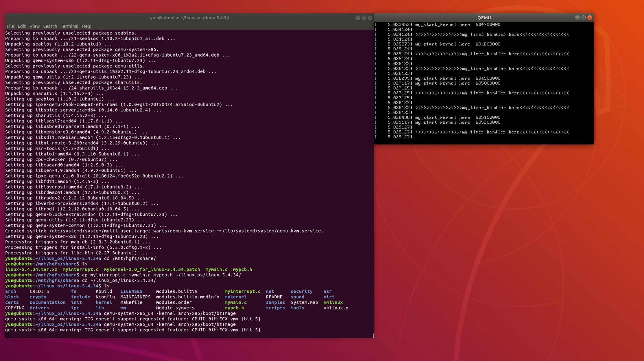Screen dimensions: 644x361
Task: Open the Terminal menu
Action: 69,26
